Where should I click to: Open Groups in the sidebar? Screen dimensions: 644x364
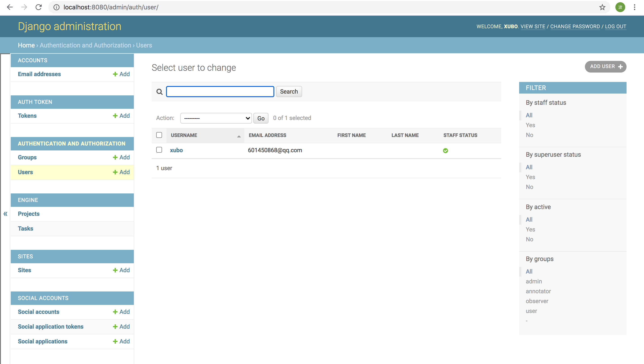pos(27,157)
